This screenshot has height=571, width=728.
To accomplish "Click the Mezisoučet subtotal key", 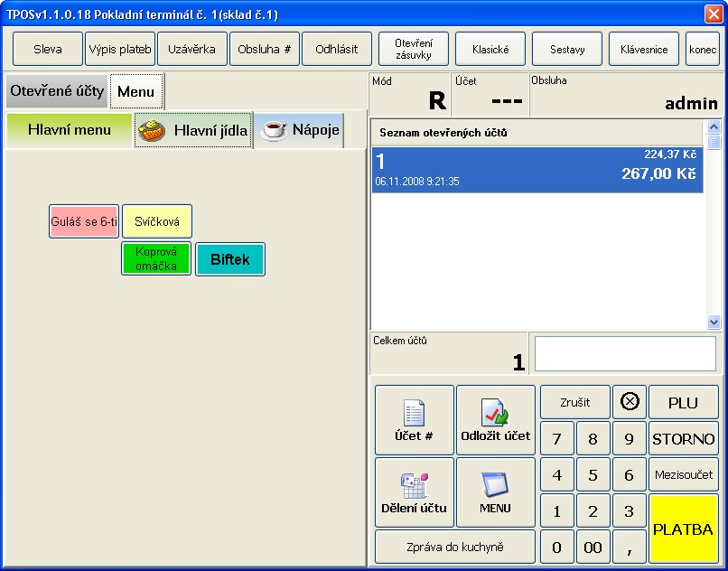I will pyautogui.click(x=684, y=474).
